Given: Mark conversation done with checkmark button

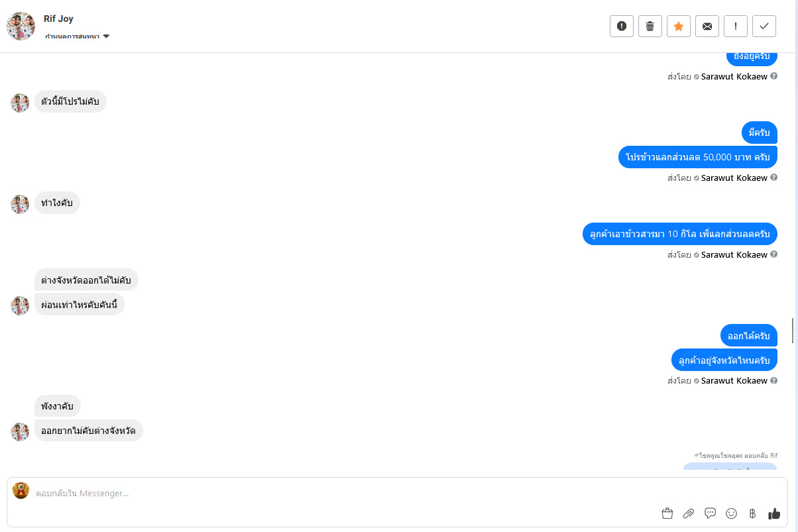Looking at the screenshot, I should [764, 26].
